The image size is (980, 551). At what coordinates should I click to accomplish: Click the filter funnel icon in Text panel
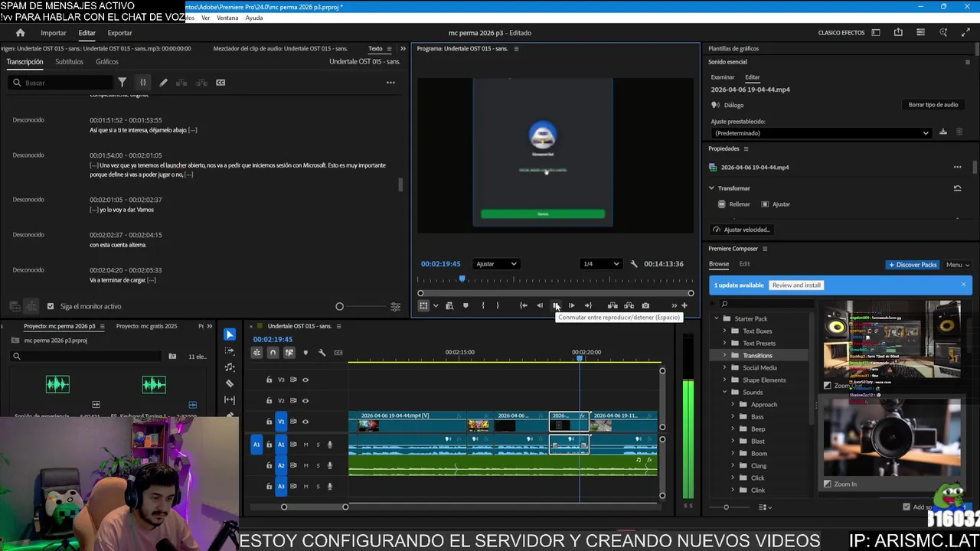122,83
